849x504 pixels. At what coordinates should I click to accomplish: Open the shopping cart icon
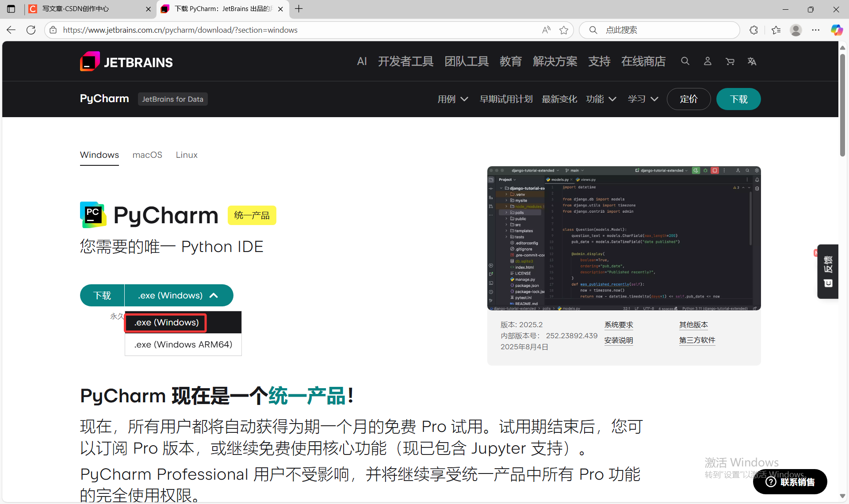click(730, 61)
